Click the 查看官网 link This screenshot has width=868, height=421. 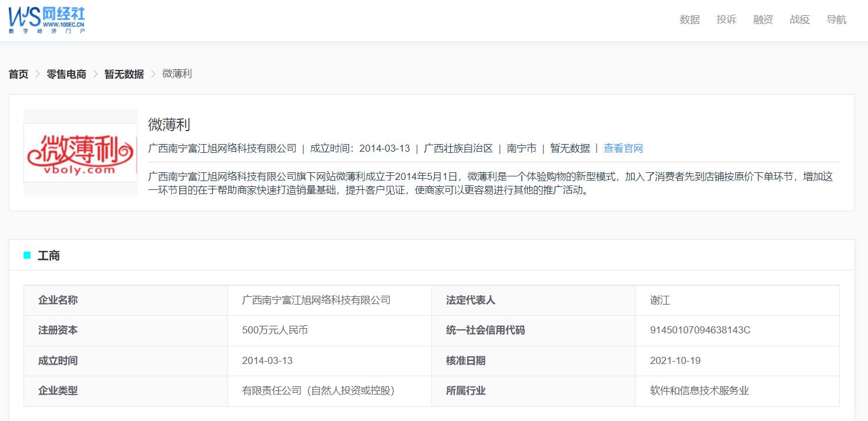pos(623,148)
